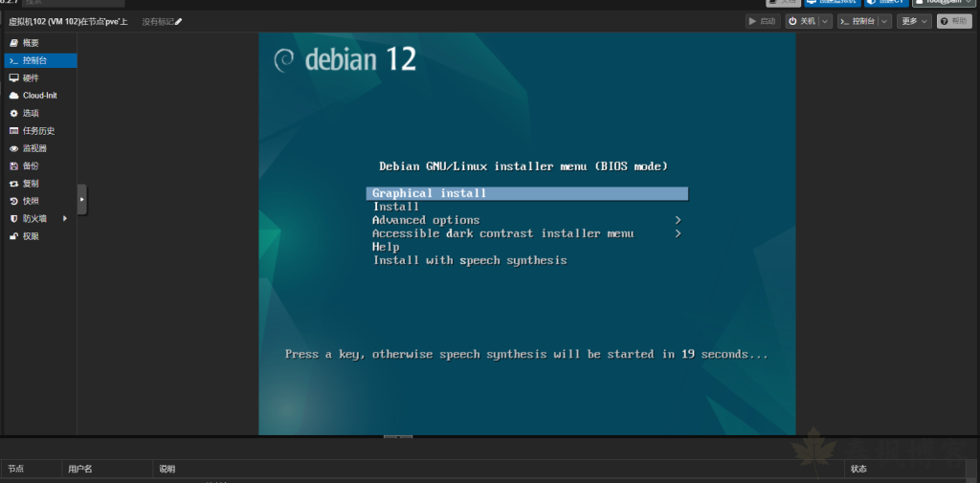Edit tags with the pencil icon
Image resolution: width=980 pixels, height=483 pixels.
click(179, 21)
